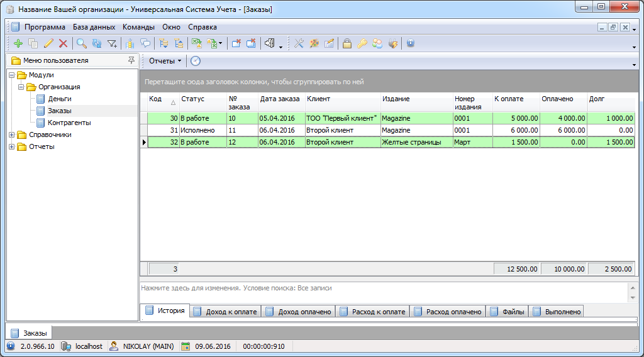This screenshot has height=357, width=644.
Task: Open the Программа menu
Action: click(x=45, y=27)
